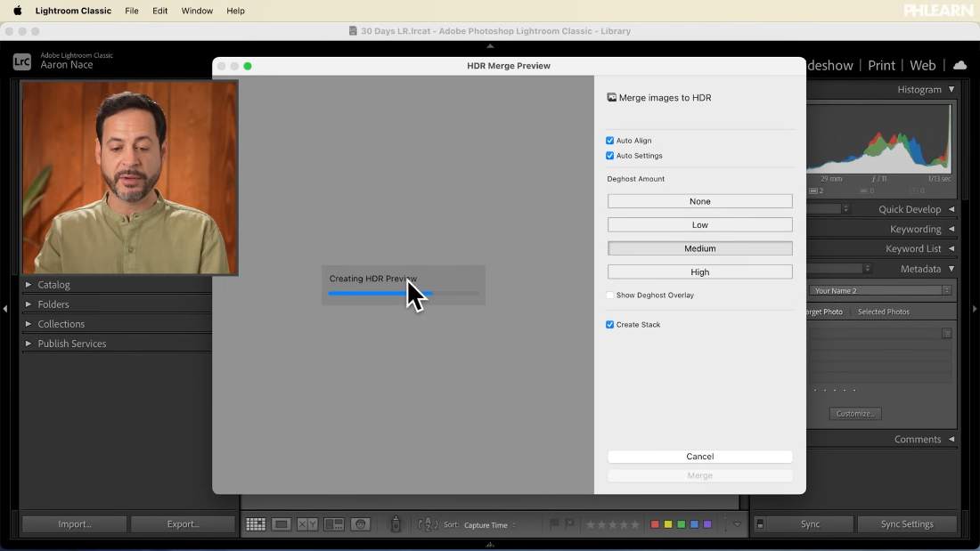Click the Creating HDR Preview progress bar

tap(403, 293)
